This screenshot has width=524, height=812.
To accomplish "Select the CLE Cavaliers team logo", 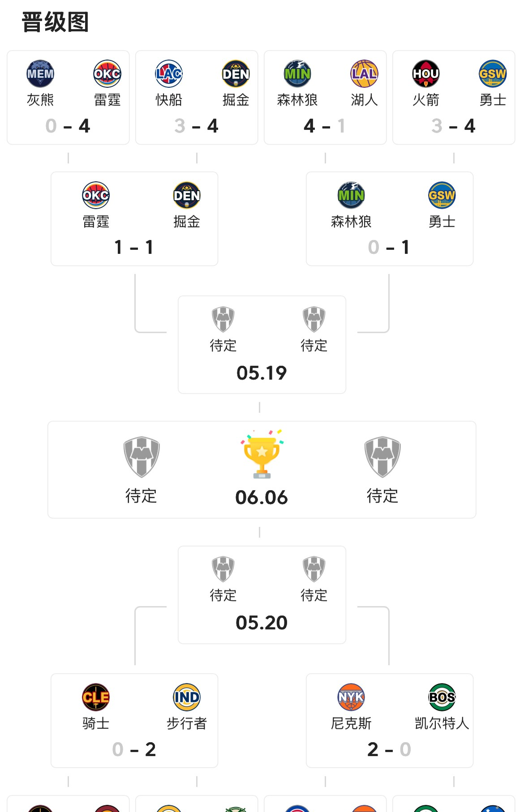I will [x=96, y=697].
